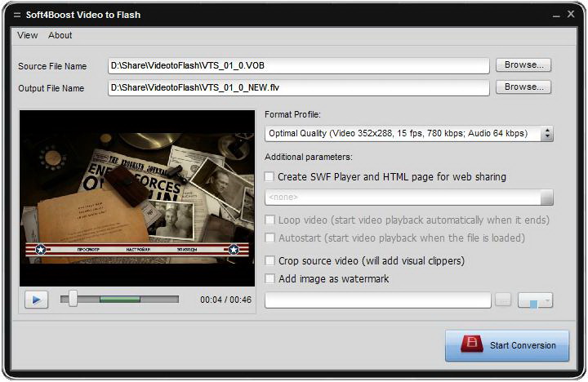Viewport: 588px width, 382px height.
Task: Click the watermark position selector button
Action: pyautogui.click(x=535, y=300)
